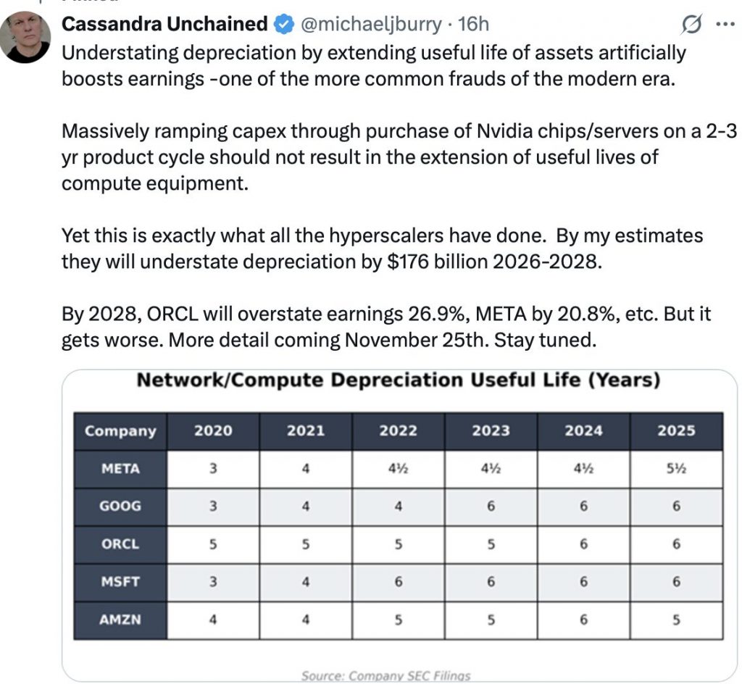
Task: Click the blue verified badge
Action: 283,25
